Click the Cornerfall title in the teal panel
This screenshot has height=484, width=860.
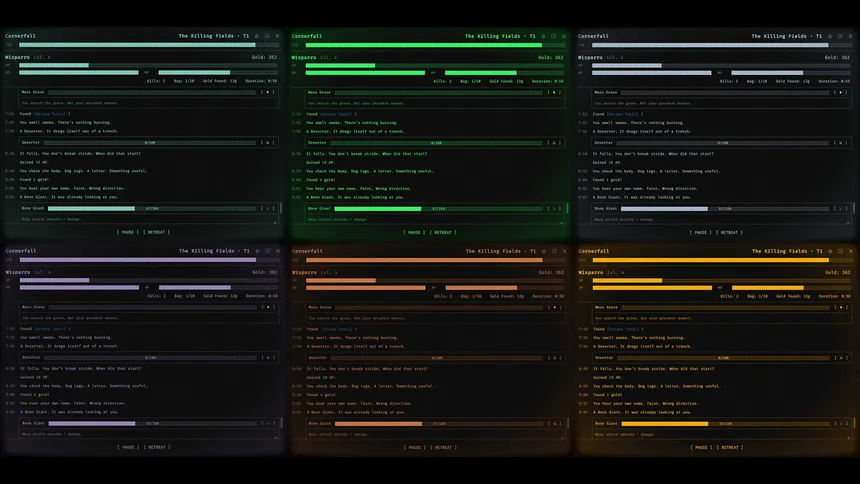[x=22, y=36]
